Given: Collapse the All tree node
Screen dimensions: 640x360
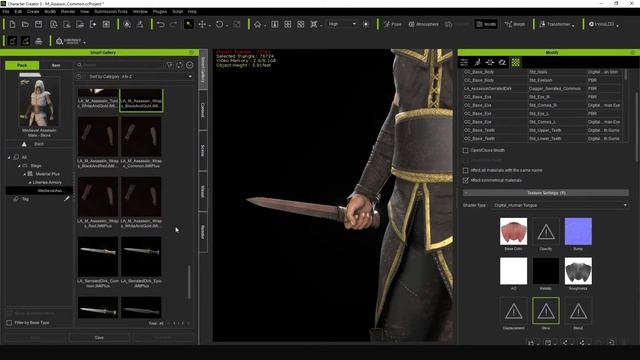Looking at the screenshot, I should pyautogui.click(x=9, y=157).
